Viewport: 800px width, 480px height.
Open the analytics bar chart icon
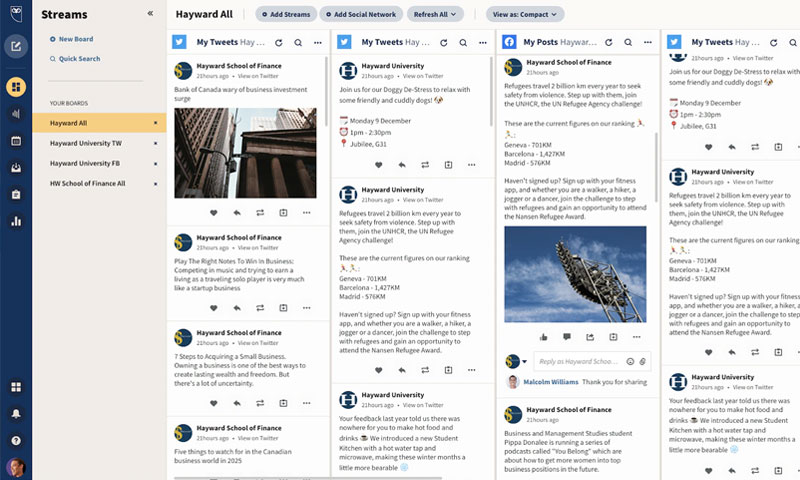(16, 221)
